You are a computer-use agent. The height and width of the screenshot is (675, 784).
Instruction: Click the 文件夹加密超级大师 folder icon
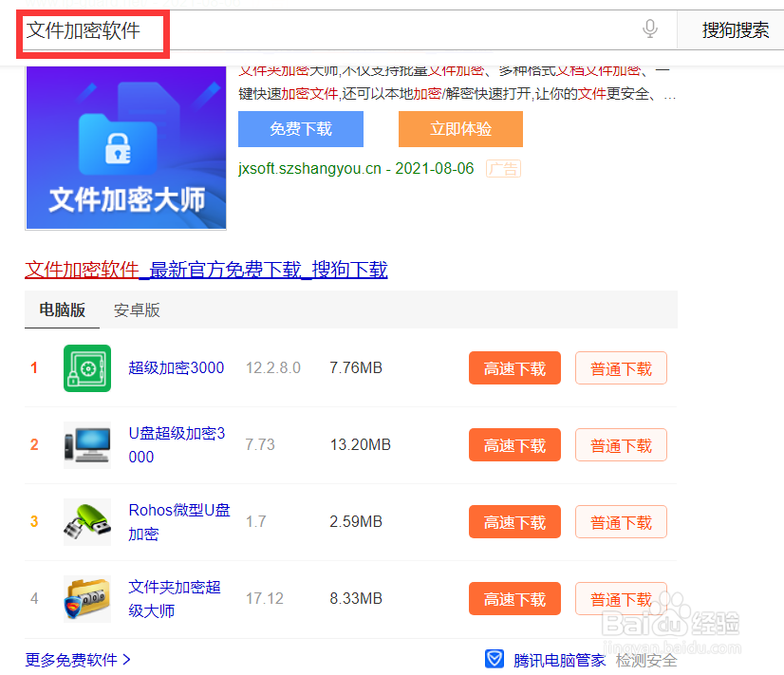tap(87, 599)
